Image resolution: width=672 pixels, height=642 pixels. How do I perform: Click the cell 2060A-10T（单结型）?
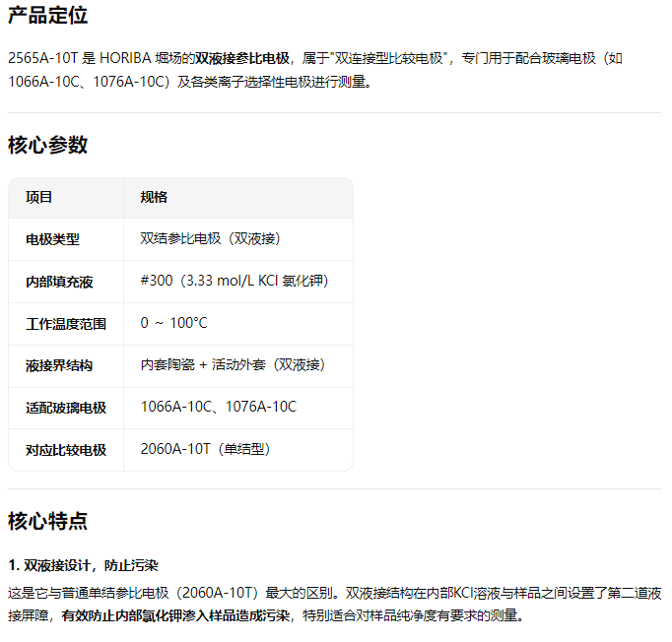click(x=205, y=449)
